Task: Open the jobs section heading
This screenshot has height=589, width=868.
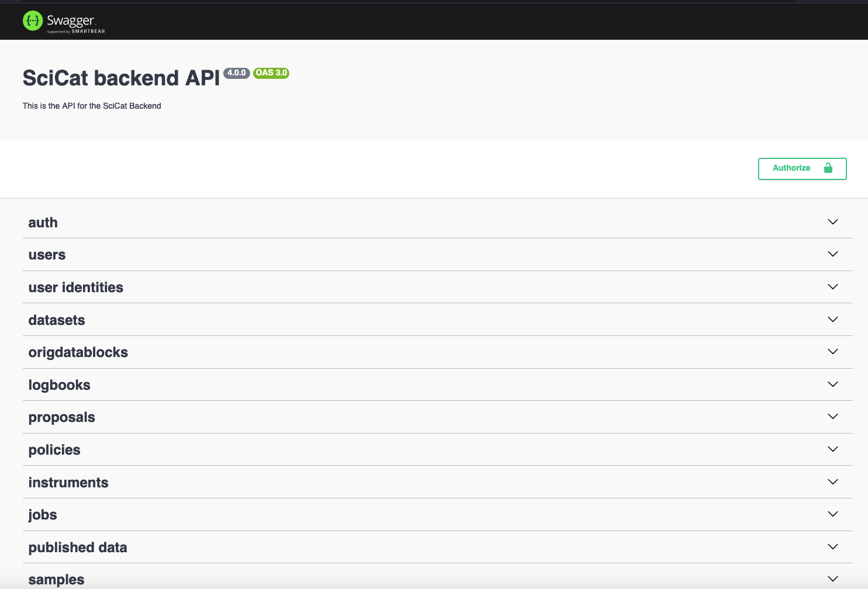Action: coord(43,515)
